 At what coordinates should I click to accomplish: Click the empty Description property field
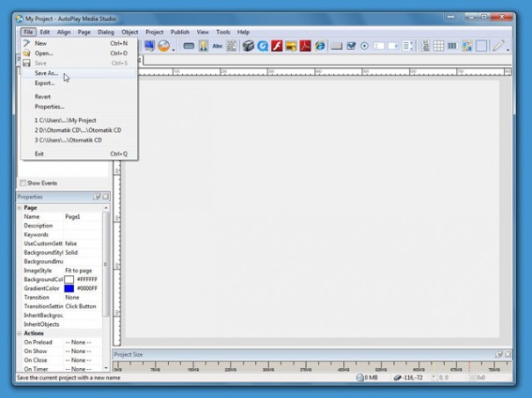82,226
